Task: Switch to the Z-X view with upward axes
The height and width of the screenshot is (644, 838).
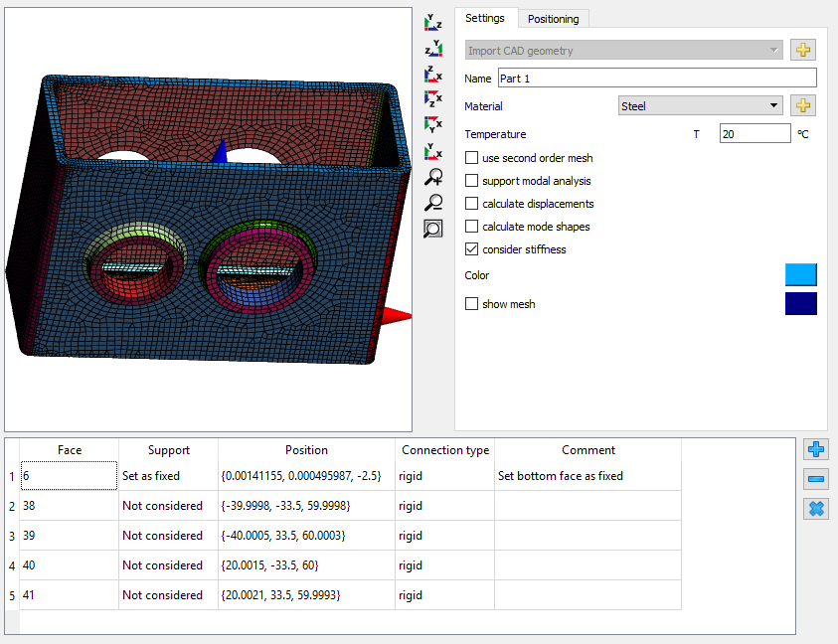Action: (433, 75)
